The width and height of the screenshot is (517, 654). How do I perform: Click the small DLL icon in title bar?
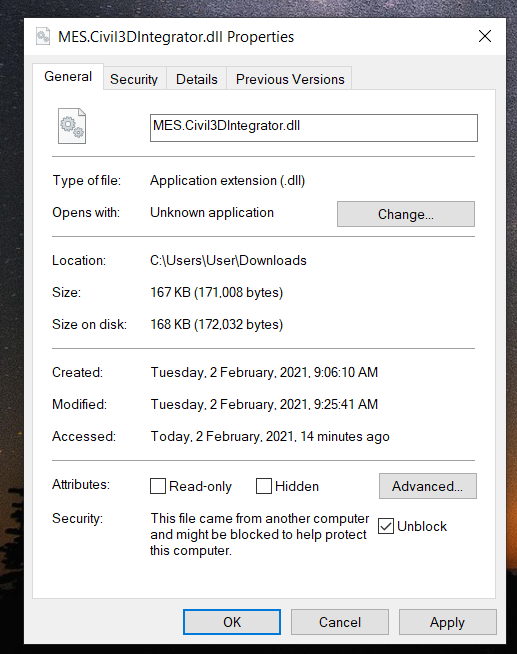coord(43,36)
